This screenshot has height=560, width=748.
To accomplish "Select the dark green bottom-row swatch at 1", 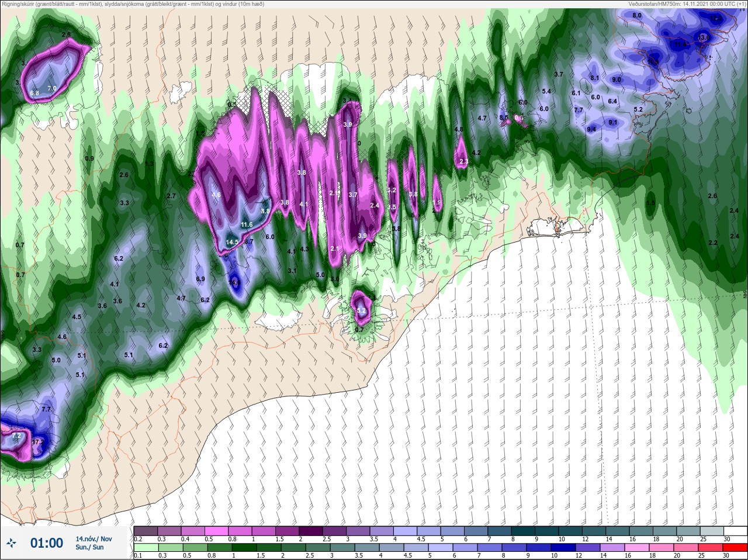I will 244,547.
